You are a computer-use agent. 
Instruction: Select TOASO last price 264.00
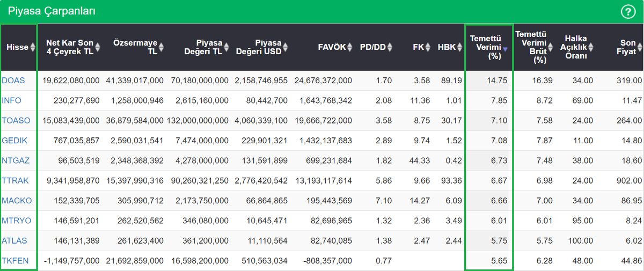click(630, 121)
